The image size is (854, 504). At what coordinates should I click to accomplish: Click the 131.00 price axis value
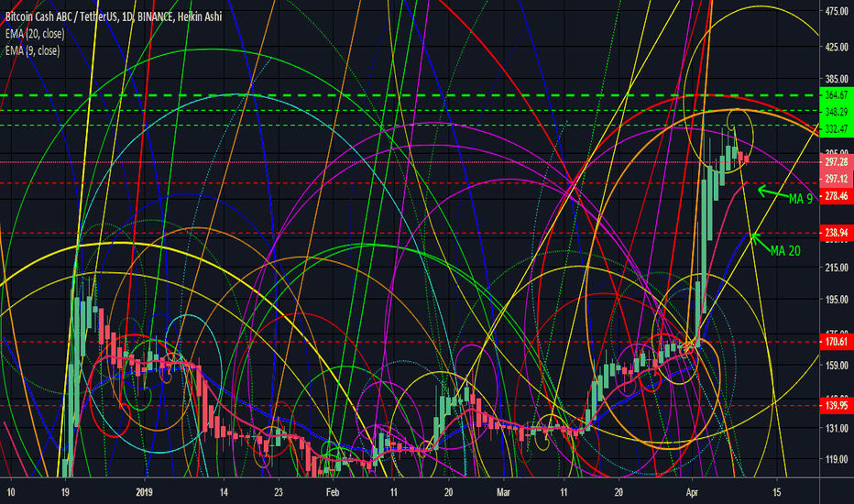837,428
